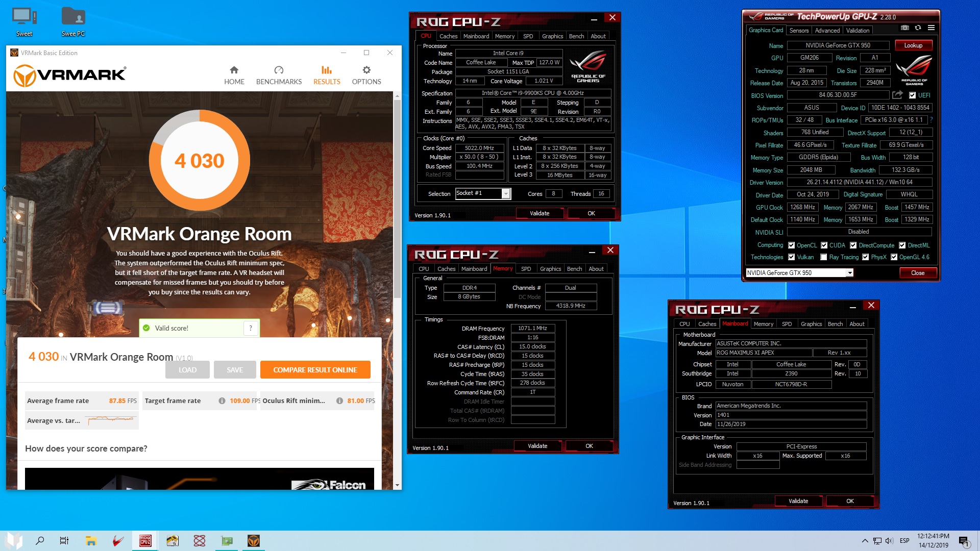The height and width of the screenshot is (551, 980).
Task: Click the volume tray icon
Action: [889, 541]
